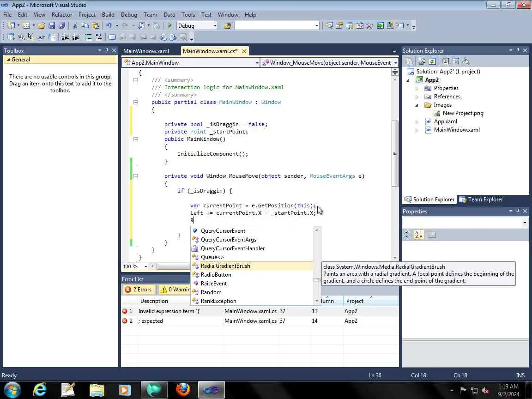Click the Save All icon
532x399 pixels.
62,25
